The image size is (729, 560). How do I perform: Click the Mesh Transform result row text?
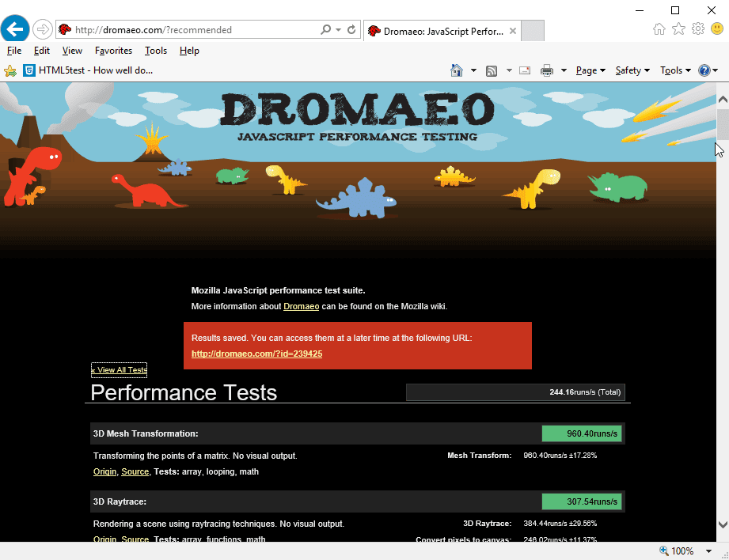[x=522, y=456]
